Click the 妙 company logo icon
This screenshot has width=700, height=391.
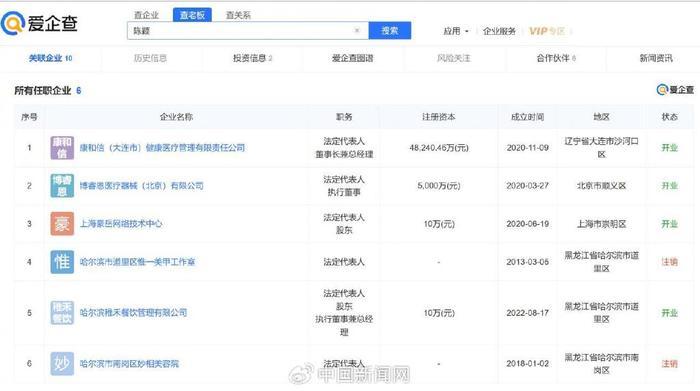(62, 364)
